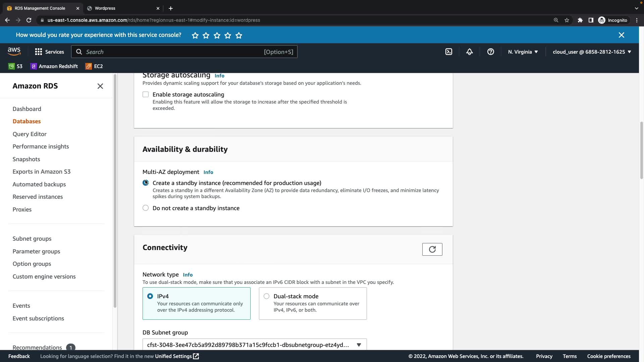Open AWS CloudShell terminal icon
The width and height of the screenshot is (644, 362).
tap(448, 52)
